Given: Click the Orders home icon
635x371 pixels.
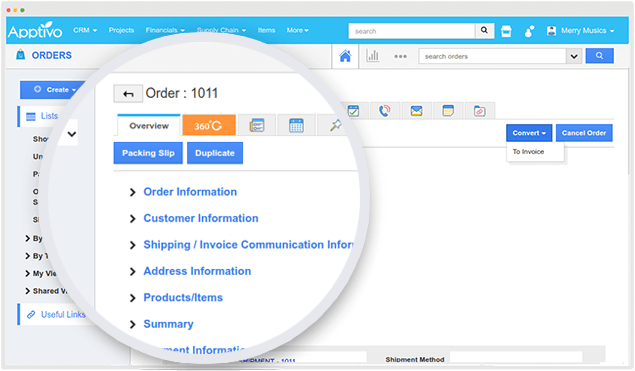Looking at the screenshot, I should point(345,56).
